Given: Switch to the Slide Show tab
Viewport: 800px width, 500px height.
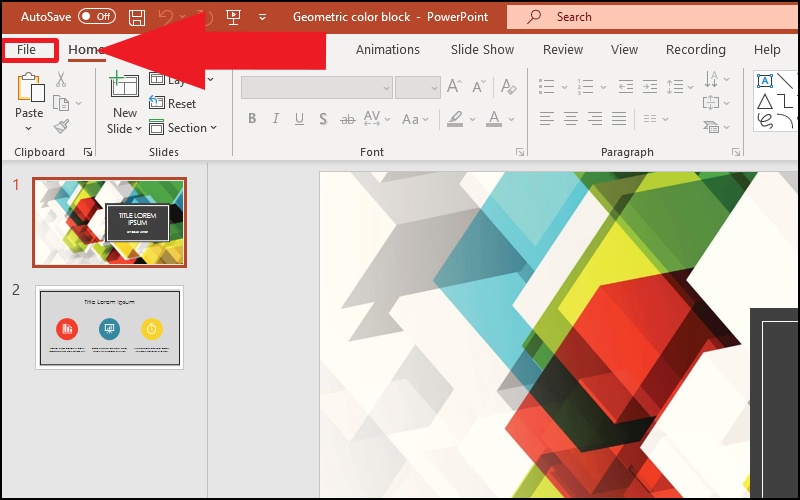Looking at the screenshot, I should click(x=482, y=49).
